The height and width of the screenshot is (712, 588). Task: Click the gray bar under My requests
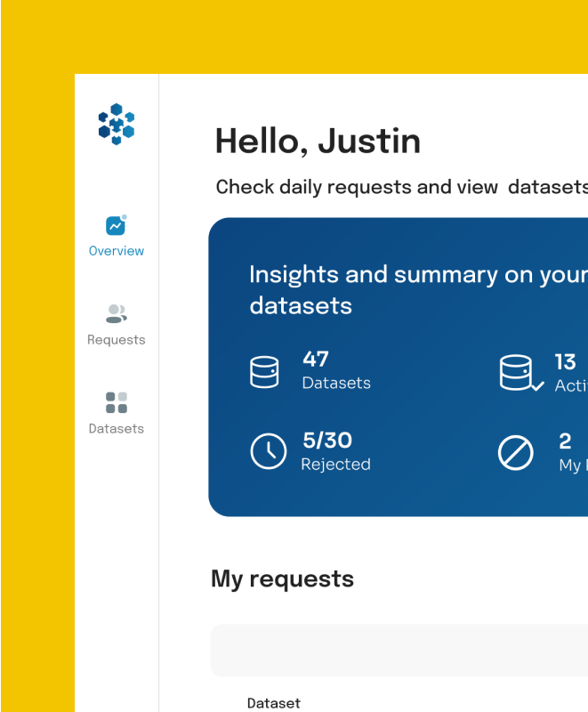point(399,650)
